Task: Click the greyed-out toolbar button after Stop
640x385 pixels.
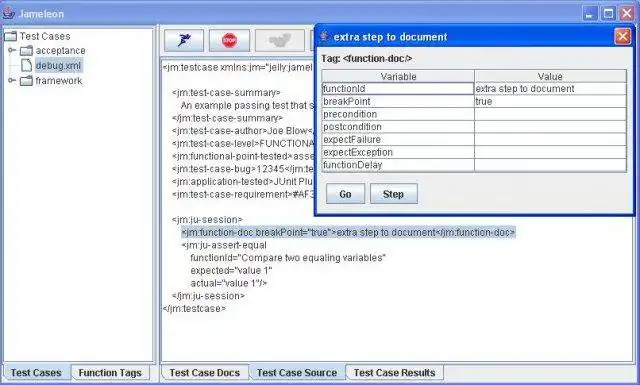Action: (x=280, y=40)
